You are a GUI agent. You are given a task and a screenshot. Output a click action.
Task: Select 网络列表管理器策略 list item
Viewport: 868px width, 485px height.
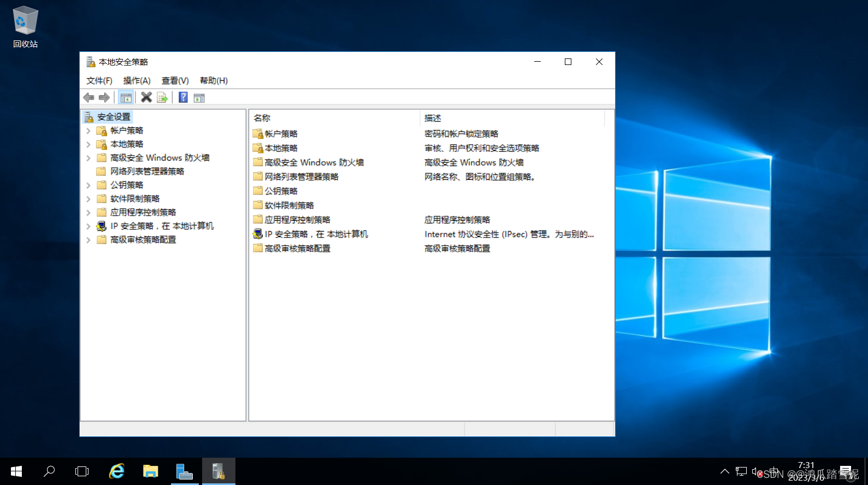(x=302, y=176)
